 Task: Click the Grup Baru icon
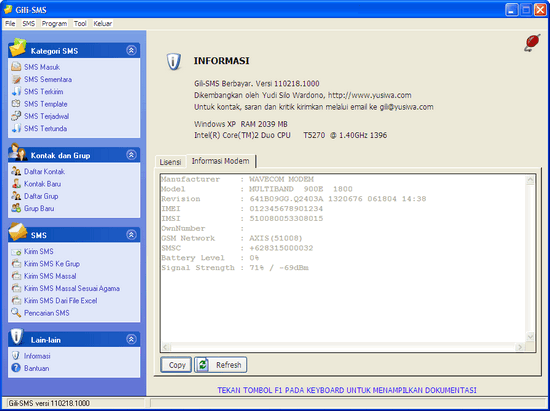(x=16, y=208)
